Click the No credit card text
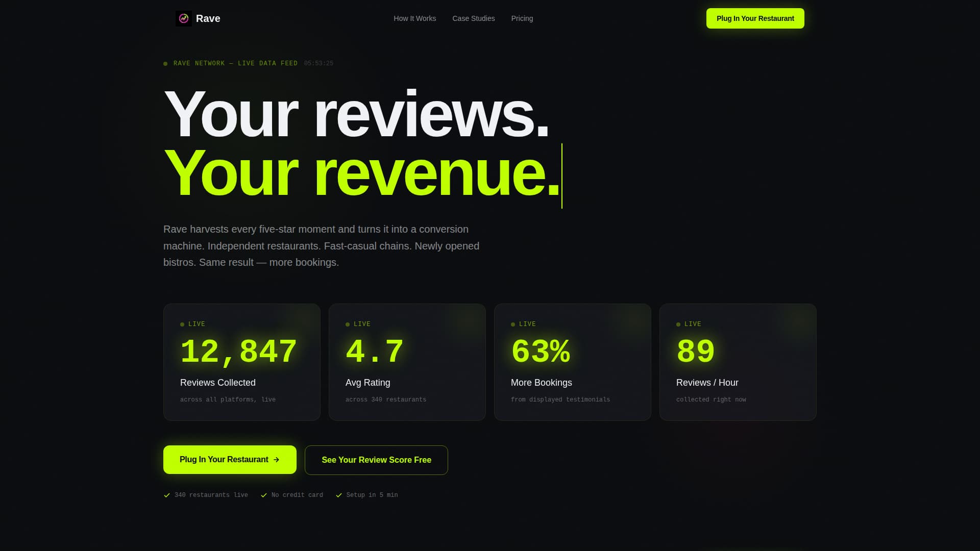980x551 pixels. 297,495
